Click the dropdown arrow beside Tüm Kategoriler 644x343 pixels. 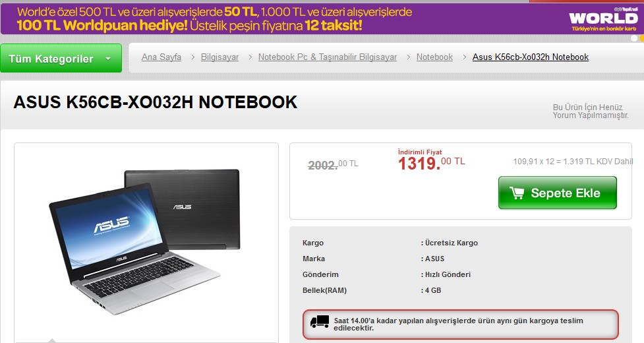108,59
